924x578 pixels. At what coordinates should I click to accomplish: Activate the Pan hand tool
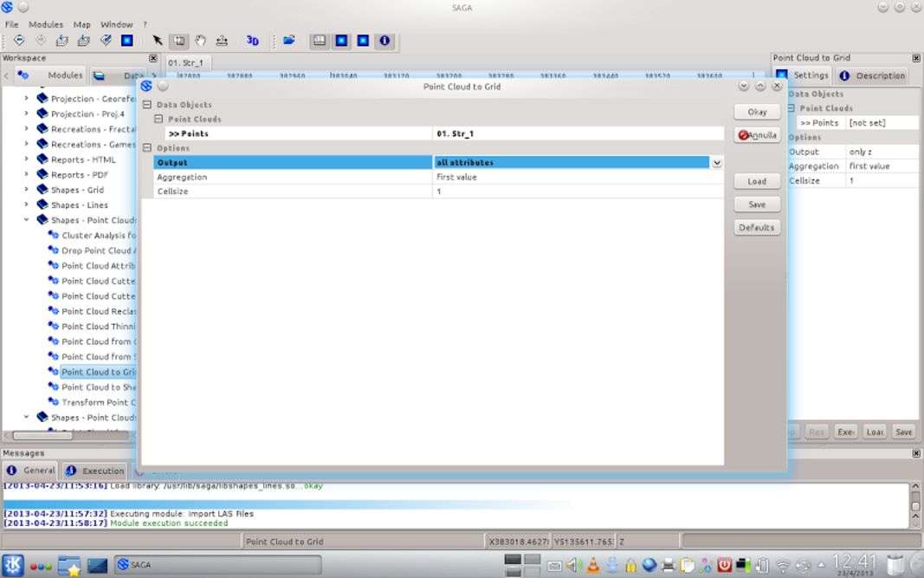[x=201, y=41]
